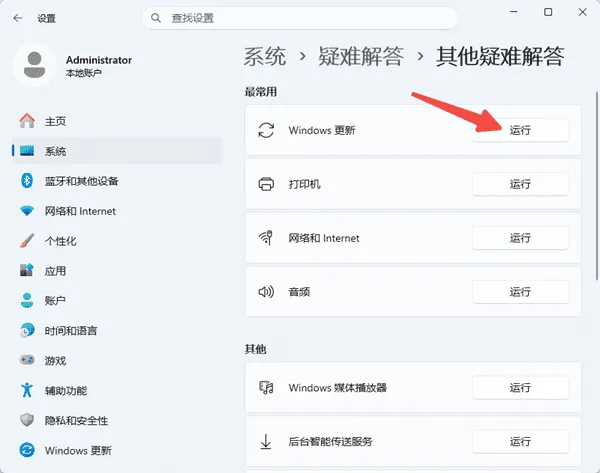Open 账户 settings in sidebar

[117, 300]
